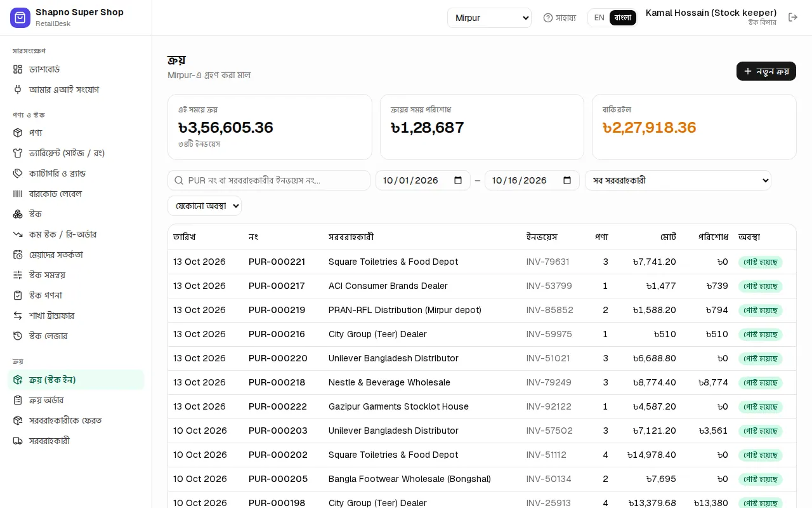Click the total ৳14,978.40
This screenshot has width=812, height=508.
pos(652,455)
